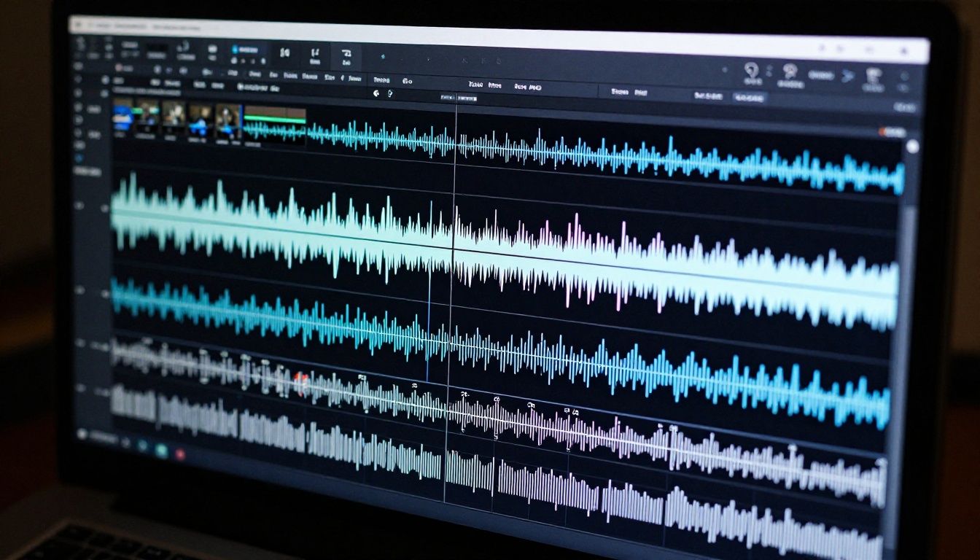Toggle the orange switch at right of first track
980x560 pixels.
coord(892,132)
